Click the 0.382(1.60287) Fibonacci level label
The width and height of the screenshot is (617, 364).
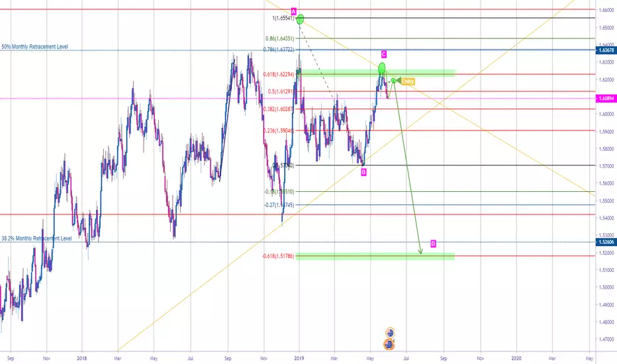coord(279,109)
